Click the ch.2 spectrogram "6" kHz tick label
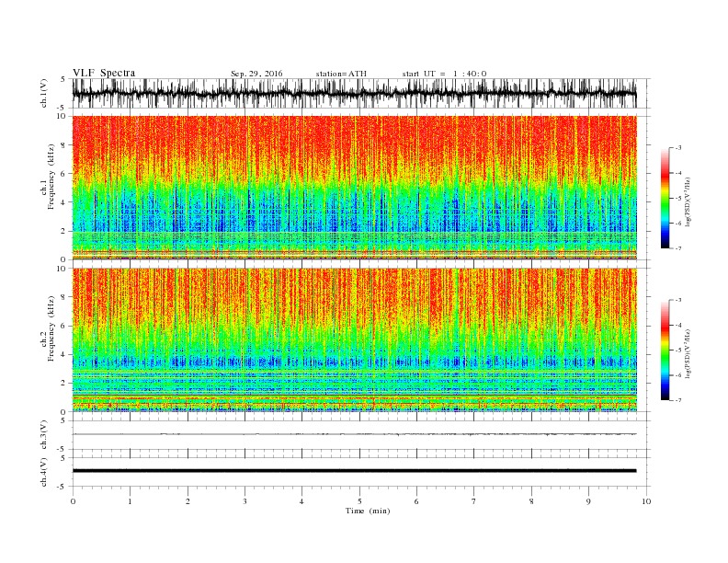This screenshot has width=728, height=563. coord(63,326)
